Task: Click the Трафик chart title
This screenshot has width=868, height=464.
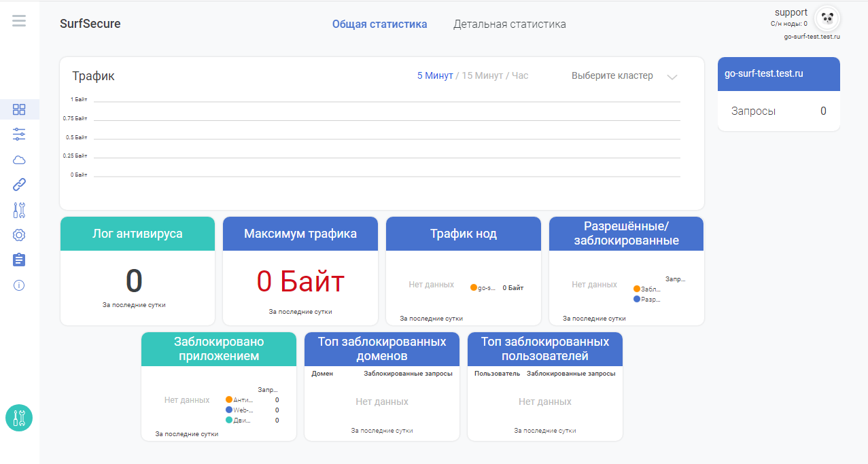Action: click(x=93, y=76)
